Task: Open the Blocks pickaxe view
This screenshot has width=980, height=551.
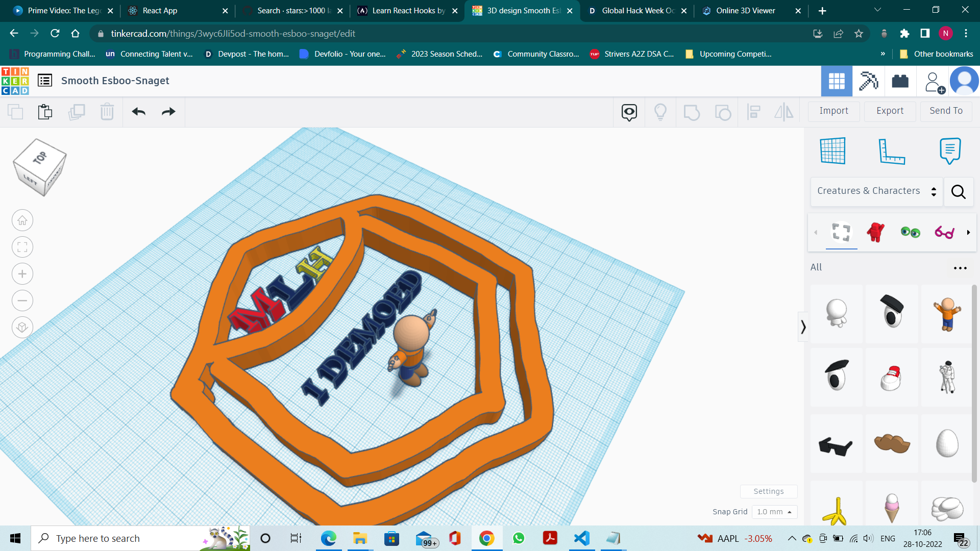Action: [x=868, y=81]
